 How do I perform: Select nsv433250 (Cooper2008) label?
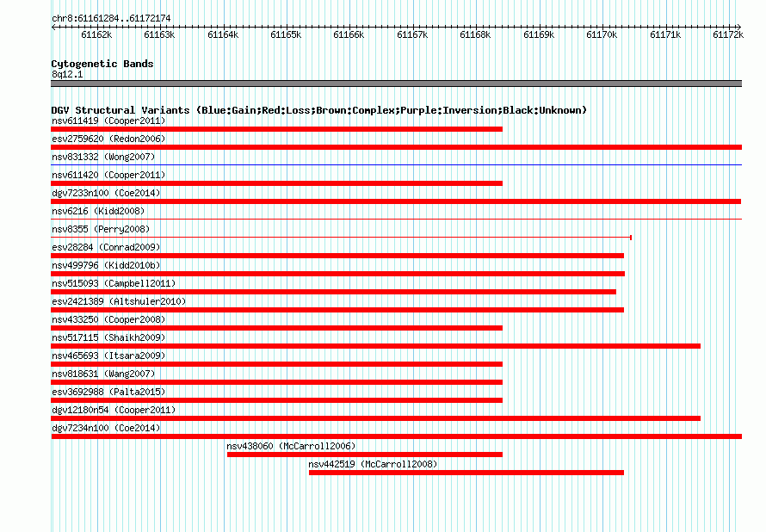(108, 319)
